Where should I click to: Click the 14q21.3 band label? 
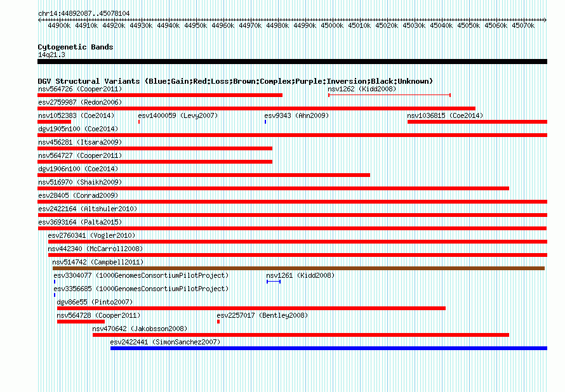coord(51,55)
